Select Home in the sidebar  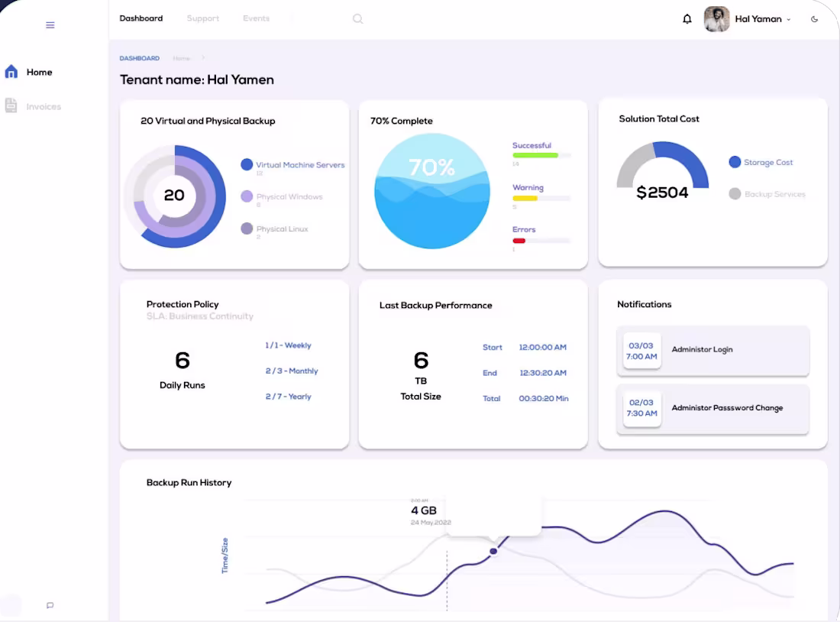tap(39, 72)
